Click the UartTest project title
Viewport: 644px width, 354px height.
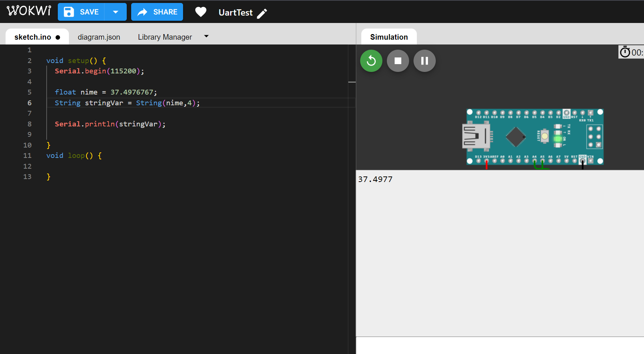click(236, 13)
